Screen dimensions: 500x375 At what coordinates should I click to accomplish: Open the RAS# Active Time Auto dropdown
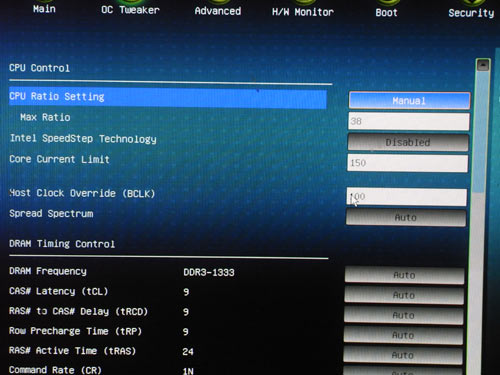pos(403,355)
